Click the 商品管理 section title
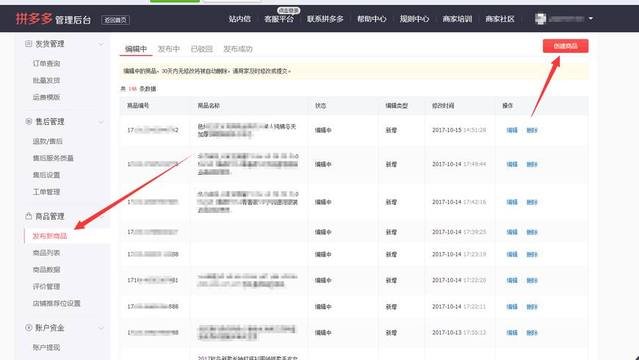The height and width of the screenshot is (360, 639). point(50,216)
